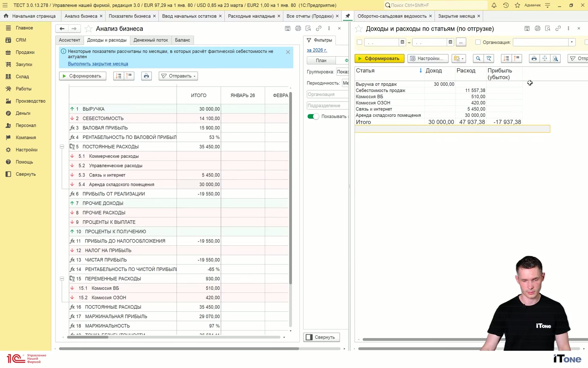Image resolution: width=588 pixels, height=368 pixels.
Task: Check the period checkbox before dates
Action: (359, 42)
